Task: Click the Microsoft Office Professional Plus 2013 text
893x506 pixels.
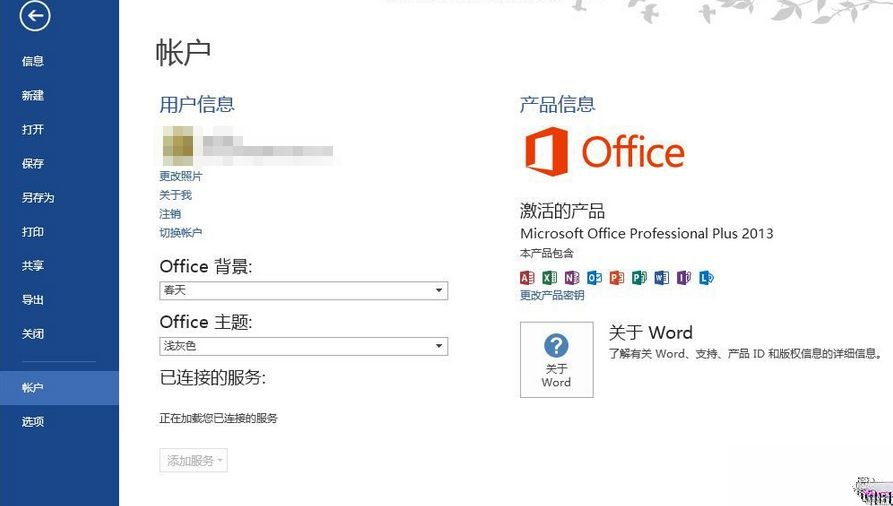Action: pyautogui.click(x=647, y=233)
